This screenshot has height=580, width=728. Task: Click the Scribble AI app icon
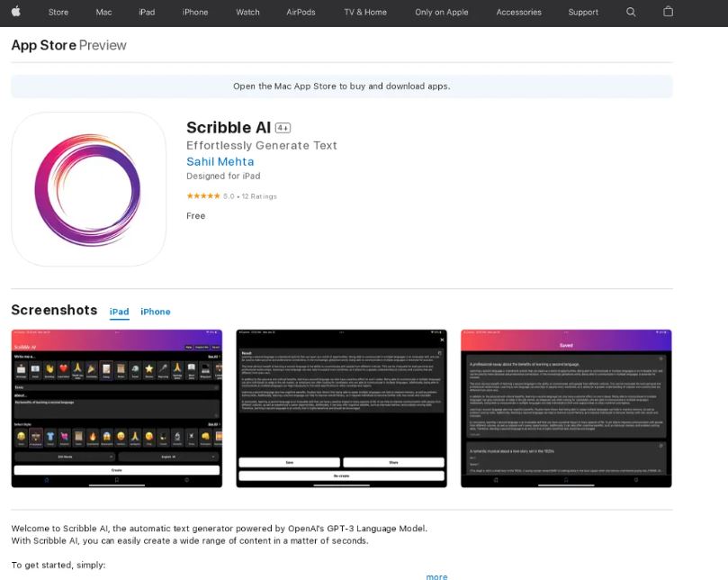89,189
